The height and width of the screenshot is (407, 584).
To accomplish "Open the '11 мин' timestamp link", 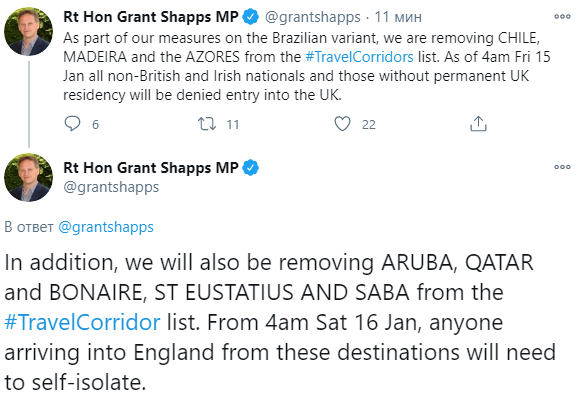I will (398, 17).
